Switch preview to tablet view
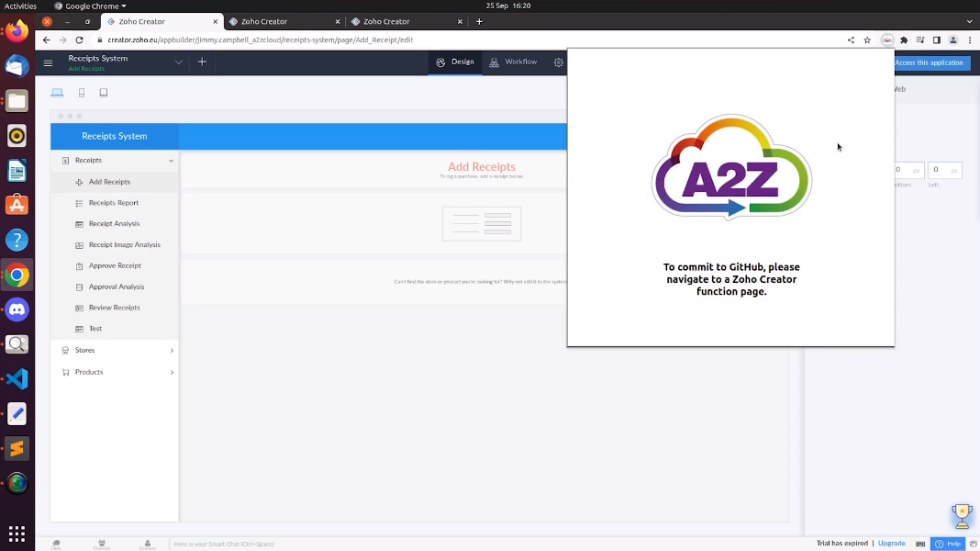This screenshot has height=551, width=980. [x=104, y=93]
